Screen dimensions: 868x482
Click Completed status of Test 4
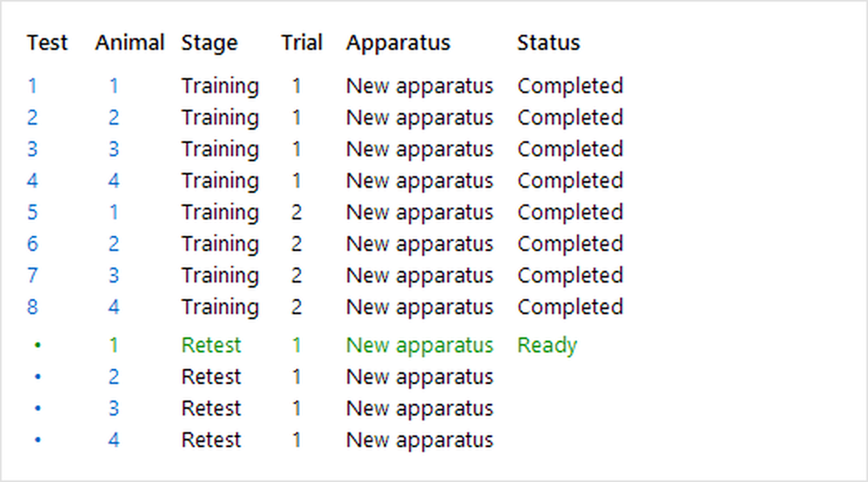570,180
